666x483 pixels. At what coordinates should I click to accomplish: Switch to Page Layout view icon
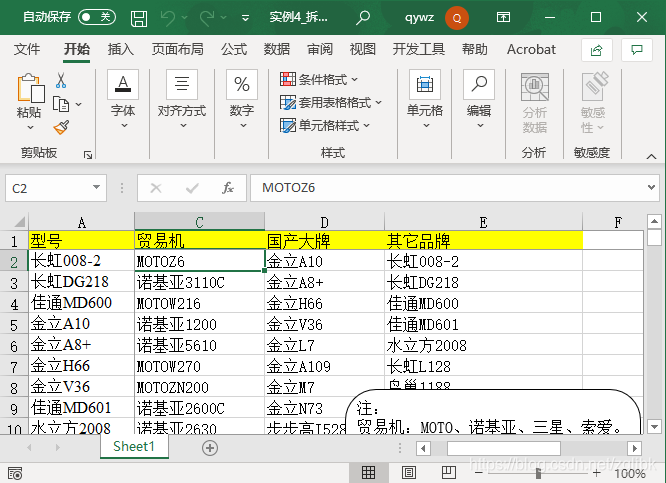coord(409,472)
